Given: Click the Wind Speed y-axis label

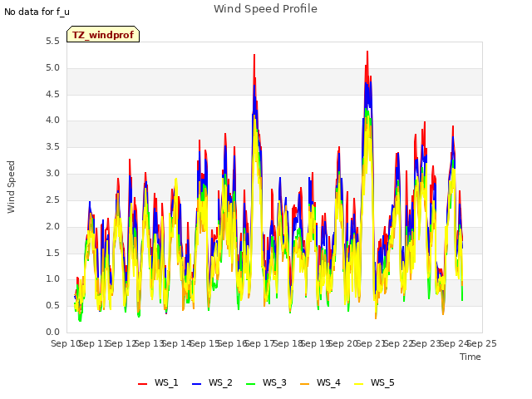Looking at the screenshot, I should coord(11,187).
